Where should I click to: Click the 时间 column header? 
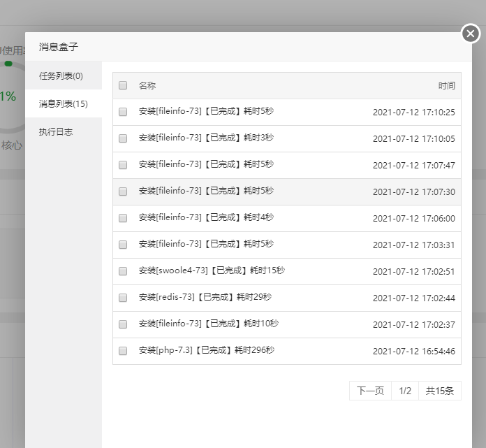pos(446,86)
